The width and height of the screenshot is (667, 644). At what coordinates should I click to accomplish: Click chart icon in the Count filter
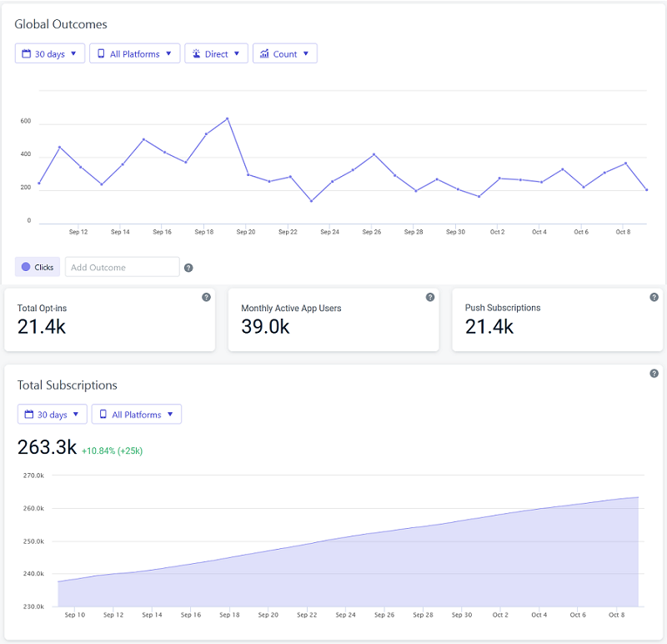click(264, 54)
